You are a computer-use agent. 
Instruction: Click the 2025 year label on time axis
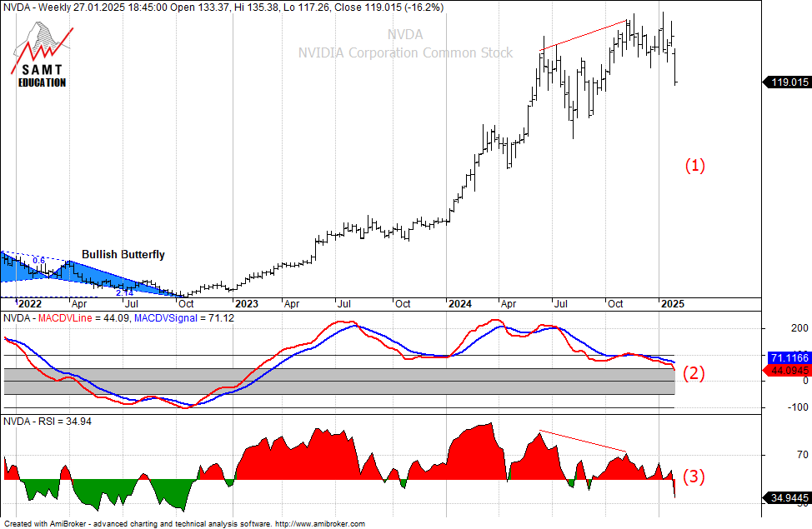[x=673, y=303]
